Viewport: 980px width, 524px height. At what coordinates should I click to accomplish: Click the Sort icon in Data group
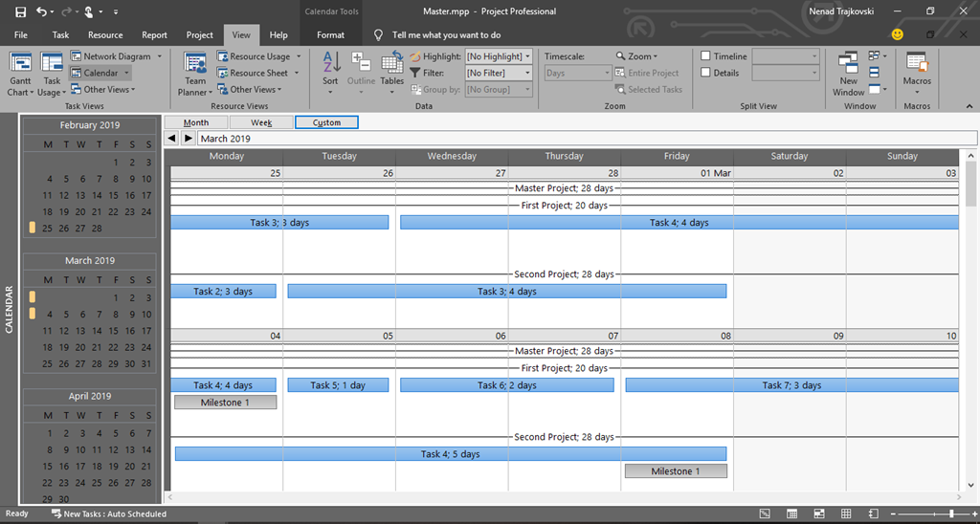tap(330, 64)
